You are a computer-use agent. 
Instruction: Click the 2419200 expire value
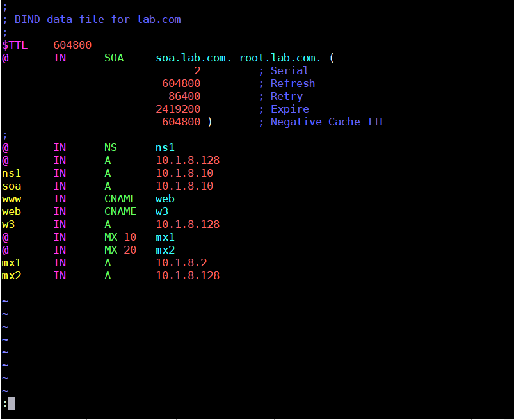178,109
